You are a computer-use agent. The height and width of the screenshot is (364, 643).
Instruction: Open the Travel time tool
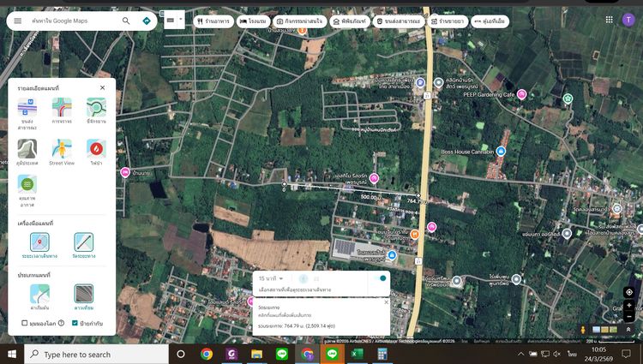(39, 242)
